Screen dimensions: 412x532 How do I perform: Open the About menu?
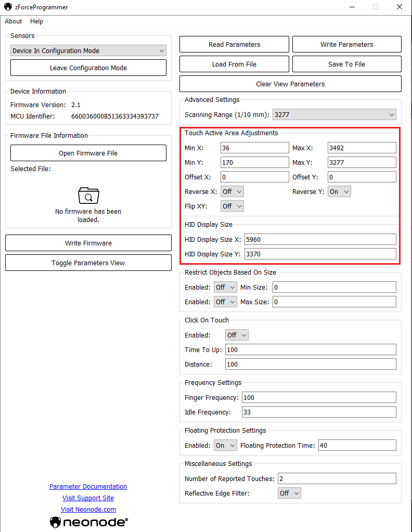pyautogui.click(x=13, y=21)
